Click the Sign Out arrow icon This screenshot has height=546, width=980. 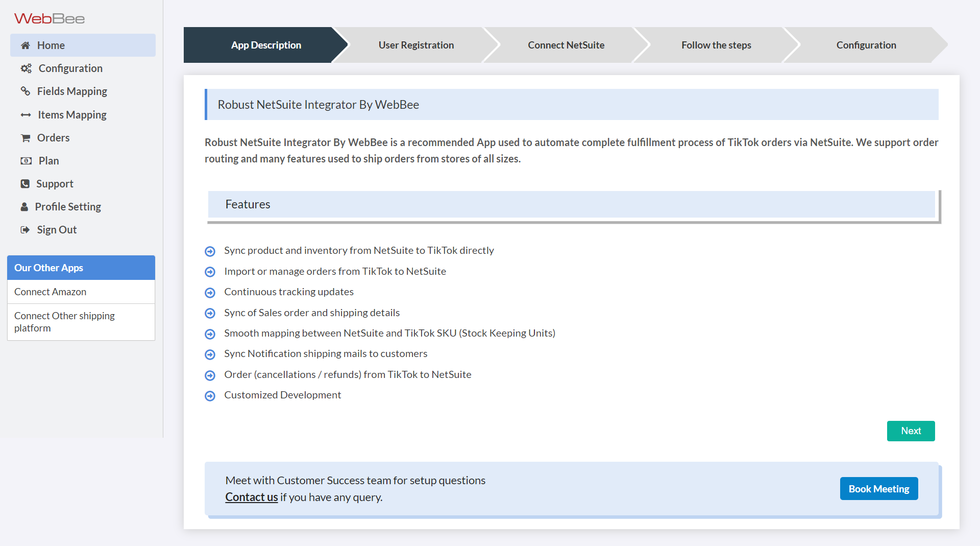(25, 230)
